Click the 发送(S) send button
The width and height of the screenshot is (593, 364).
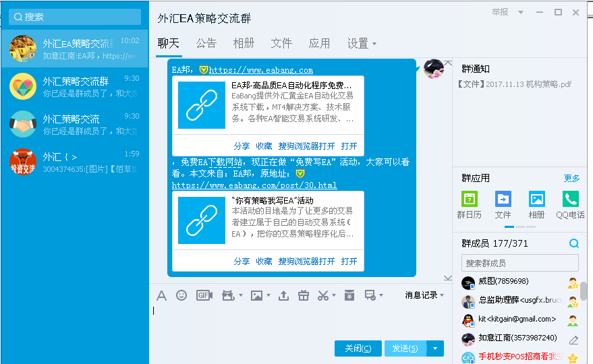click(x=405, y=348)
